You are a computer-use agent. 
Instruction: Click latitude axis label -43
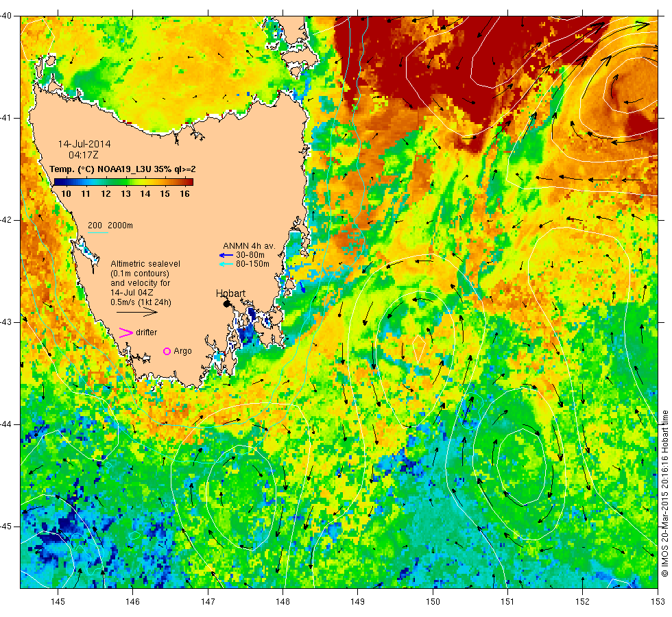click(6, 322)
